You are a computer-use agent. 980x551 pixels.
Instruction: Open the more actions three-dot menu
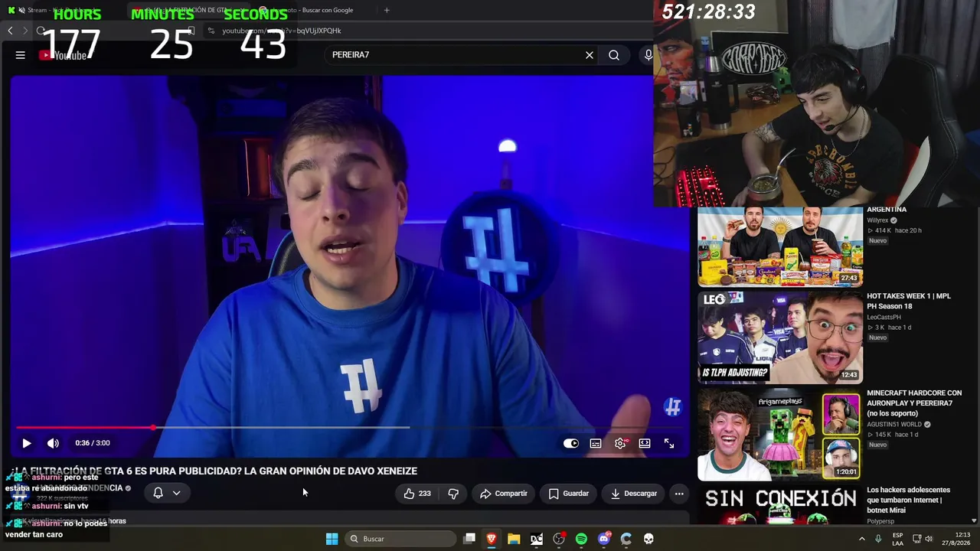tap(679, 494)
